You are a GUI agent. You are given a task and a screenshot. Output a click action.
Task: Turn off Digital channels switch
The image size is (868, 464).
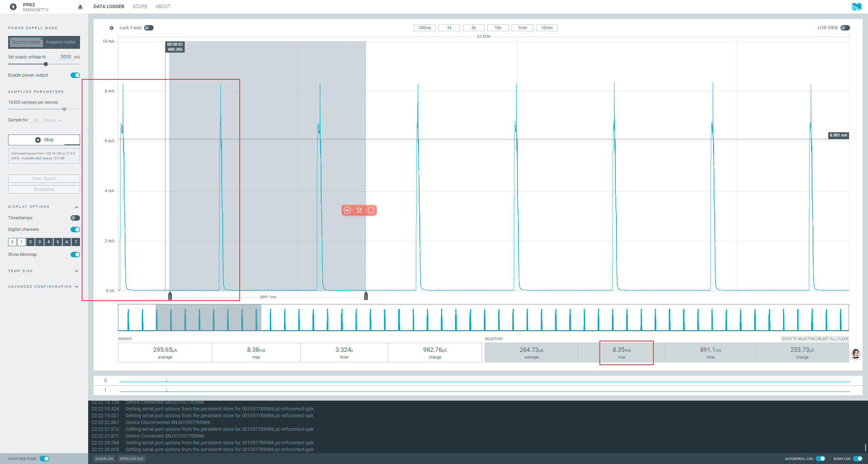tap(75, 229)
